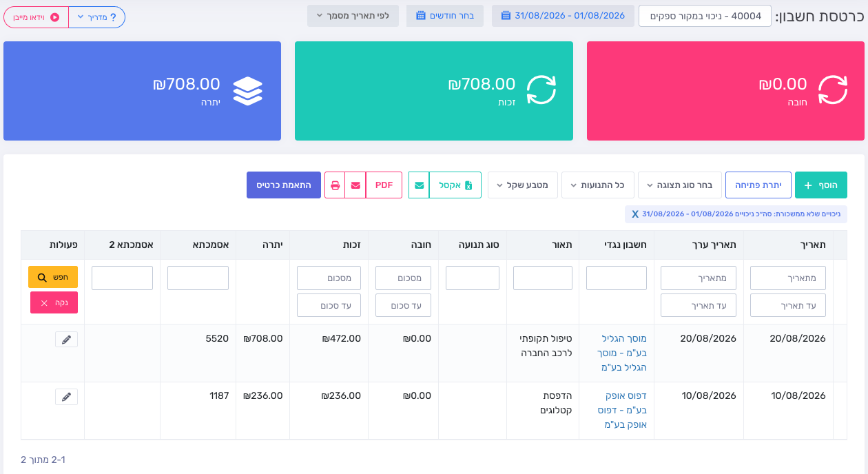Open the לפי תאריך מסמך dropdown

pyautogui.click(x=353, y=16)
